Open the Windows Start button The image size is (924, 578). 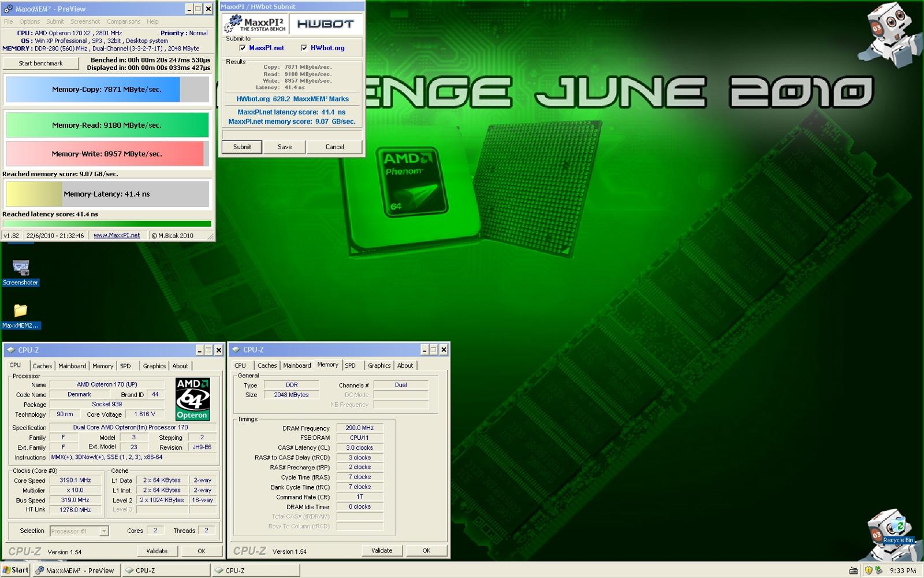[16, 570]
